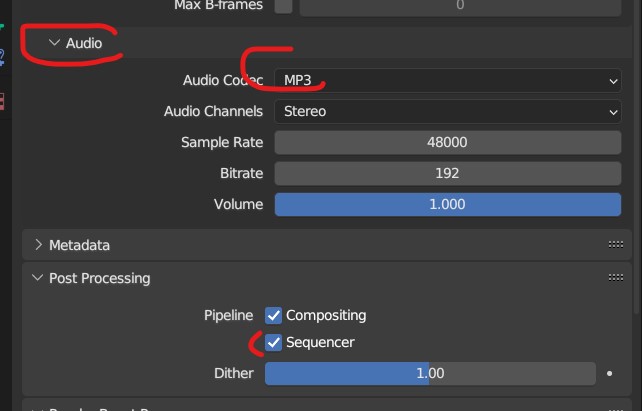Click the Dither slider

tap(430, 373)
